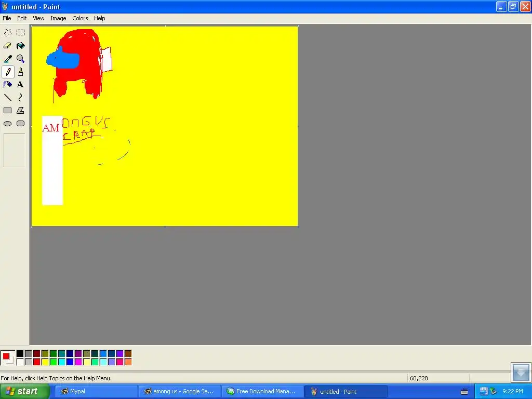This screenshot has height=399, width=532.
Task: Choose the violet palette swatch
Action: [120, 354]
